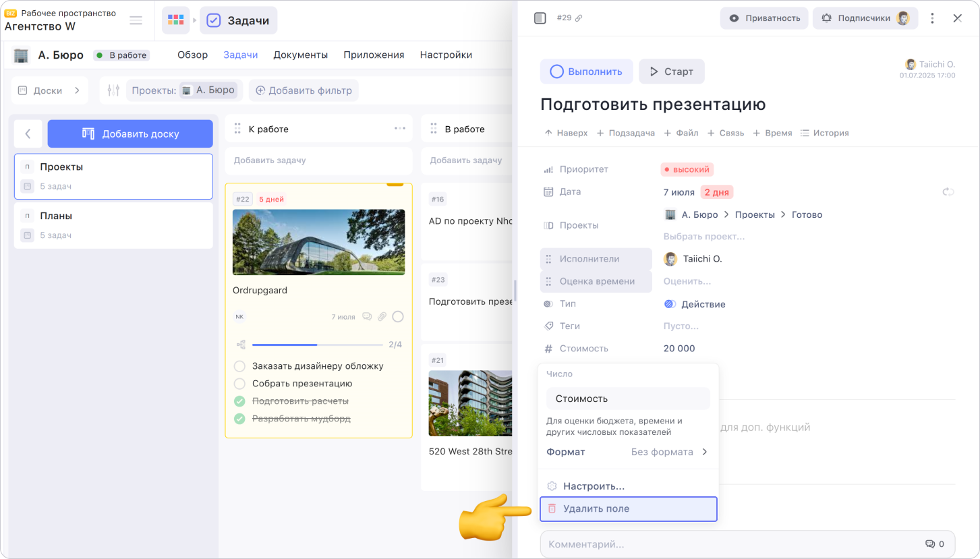
Task: Click the Проекты: А. Бюро filter chip
Action: tap(184, 90)
